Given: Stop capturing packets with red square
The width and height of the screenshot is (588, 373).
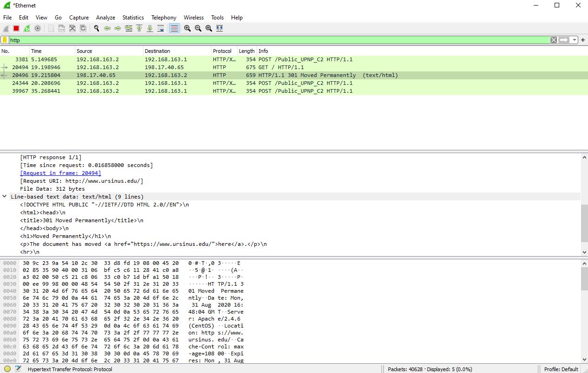Looking at the screenshot, I should tap(16, 28).
